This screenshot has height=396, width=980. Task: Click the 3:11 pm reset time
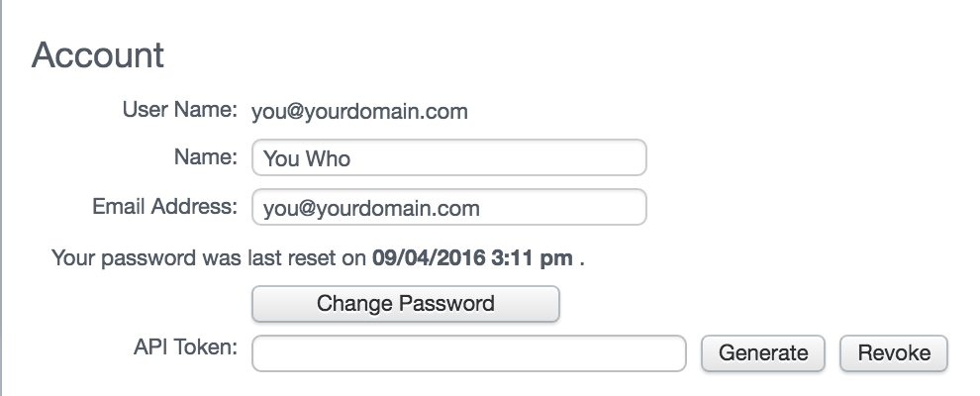[532, 258]
